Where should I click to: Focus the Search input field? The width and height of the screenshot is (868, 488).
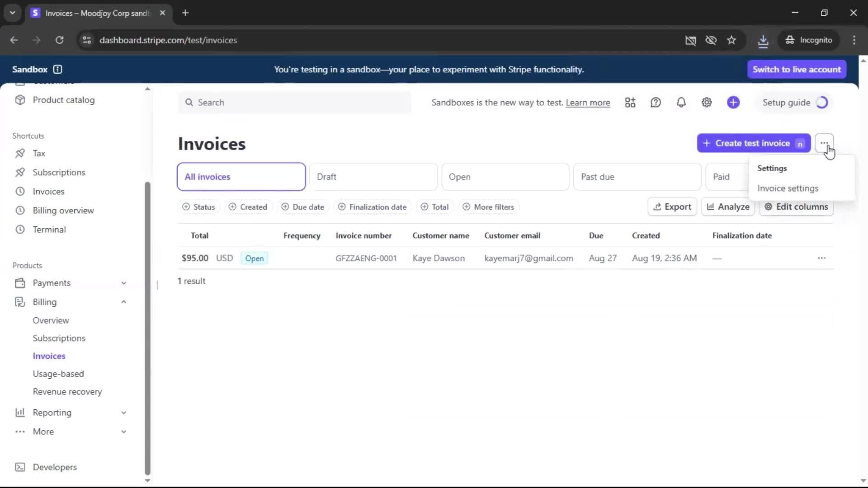click(294, 103)
